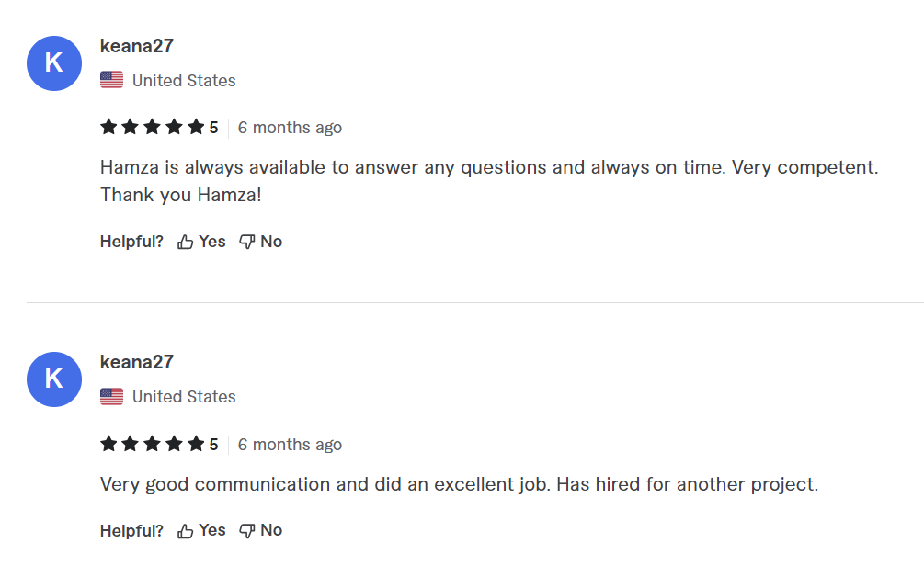Viewport: 924px width, 577px height.
Task: Open the K avatar on the 'excellent job' review
Action: pos(54,379)
